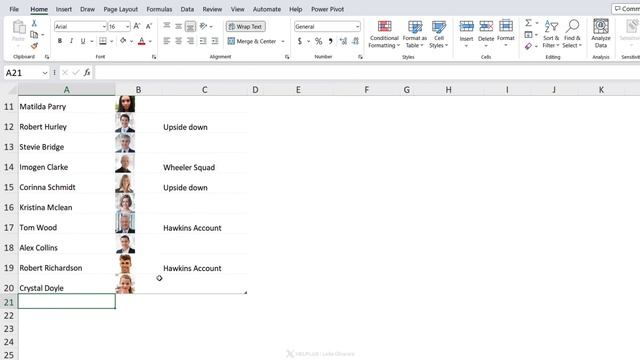Toggle Bold formatting
640x360 pixels.
point(60,41)
